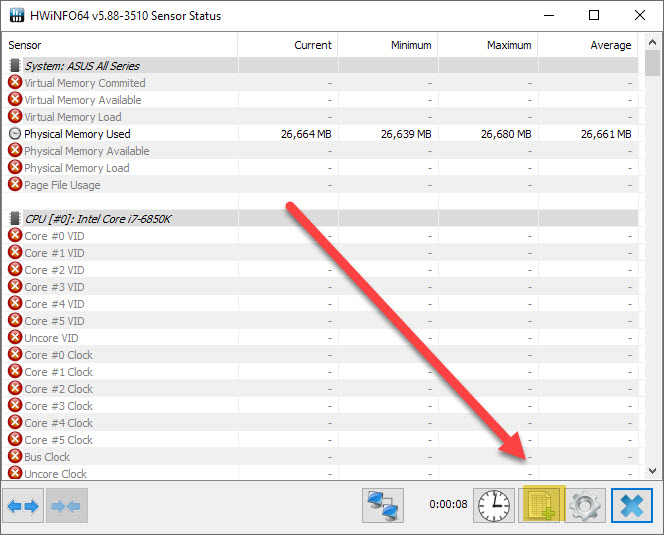
Task: Click the 0:00:08 elapsed time readout
Action: tap(448, 504)
